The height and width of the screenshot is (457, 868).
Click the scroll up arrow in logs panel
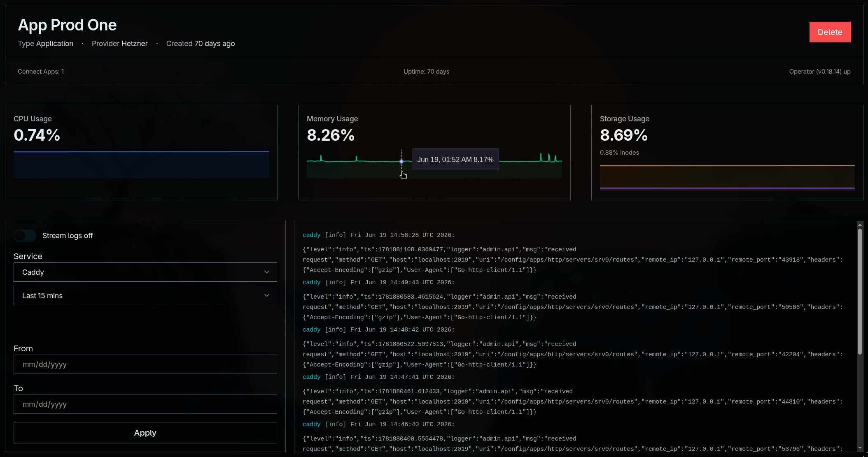point(860,225)
